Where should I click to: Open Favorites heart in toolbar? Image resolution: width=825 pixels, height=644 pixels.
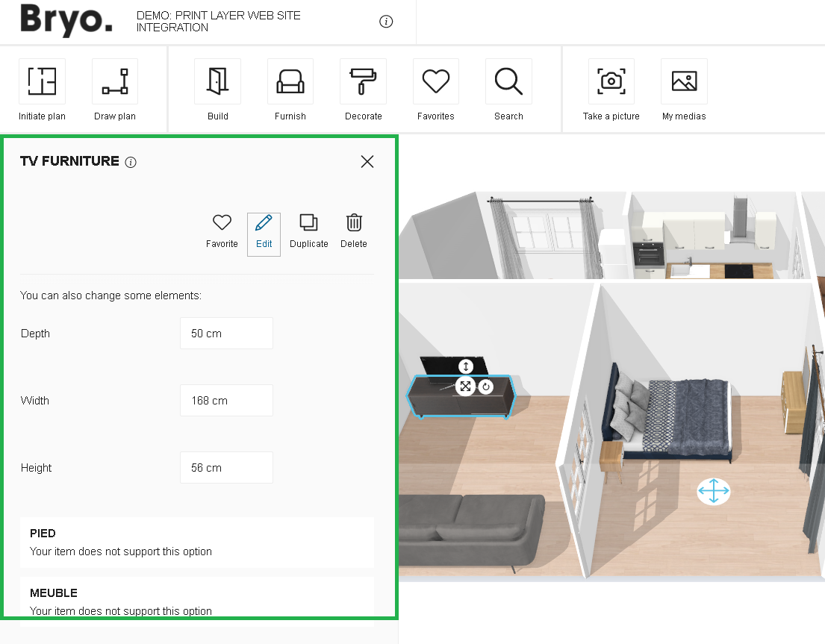pos(436,81)
